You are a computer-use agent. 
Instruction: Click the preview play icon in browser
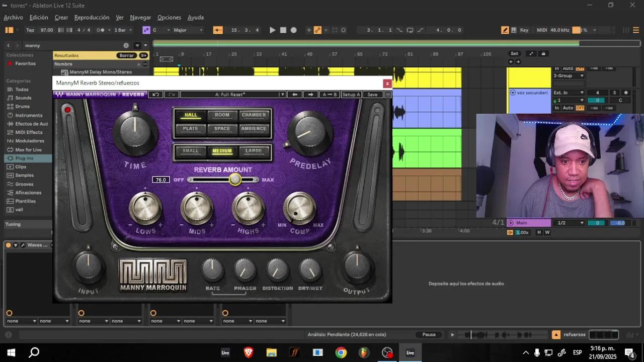[x=452, y=334]
